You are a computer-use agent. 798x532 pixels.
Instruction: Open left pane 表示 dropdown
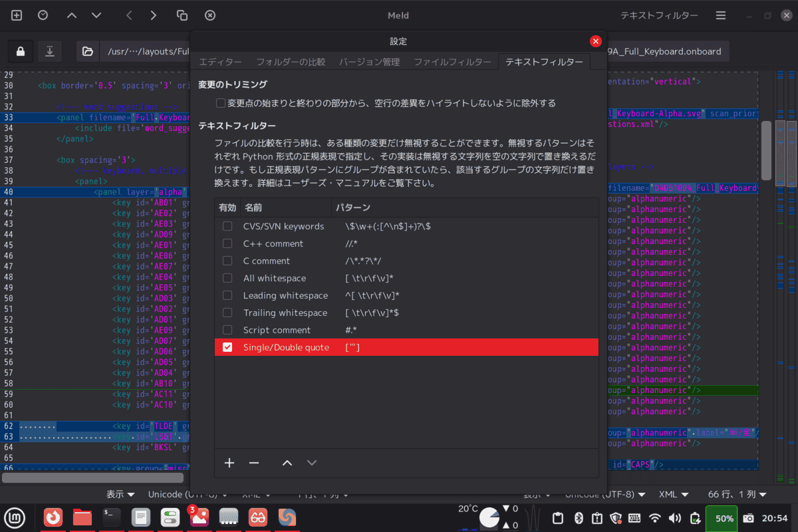point(121,494)
